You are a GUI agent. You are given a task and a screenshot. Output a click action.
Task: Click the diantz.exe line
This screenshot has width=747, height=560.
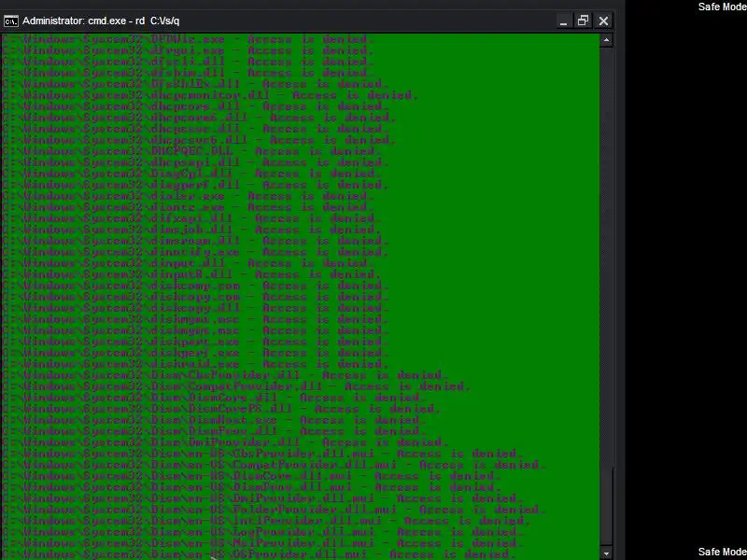pos(188,207)
